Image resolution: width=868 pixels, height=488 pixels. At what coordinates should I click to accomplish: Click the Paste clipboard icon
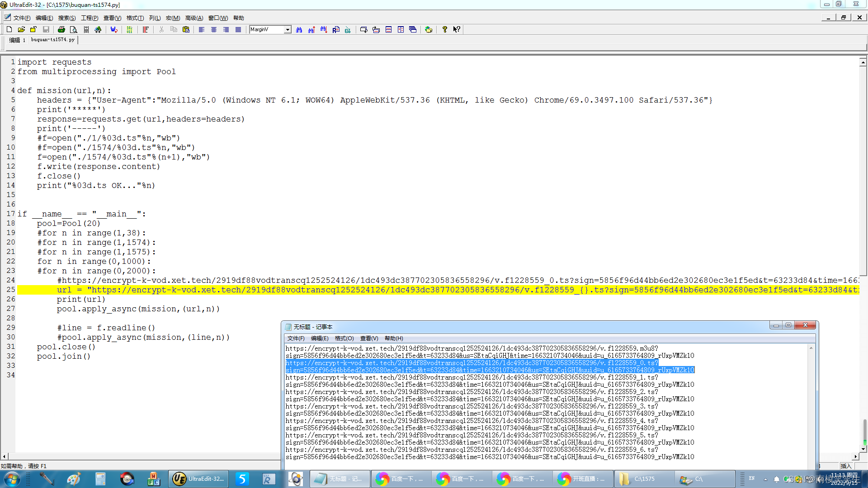coord(186,29)
